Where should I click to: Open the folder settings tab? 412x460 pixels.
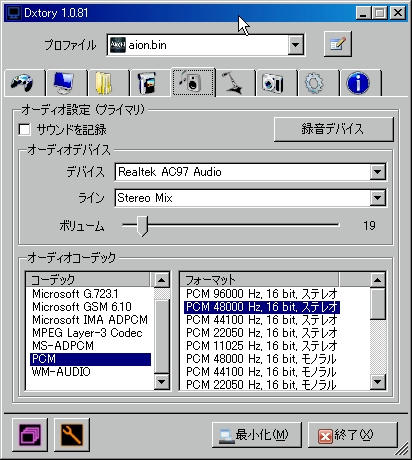click(x=108, y=83)
